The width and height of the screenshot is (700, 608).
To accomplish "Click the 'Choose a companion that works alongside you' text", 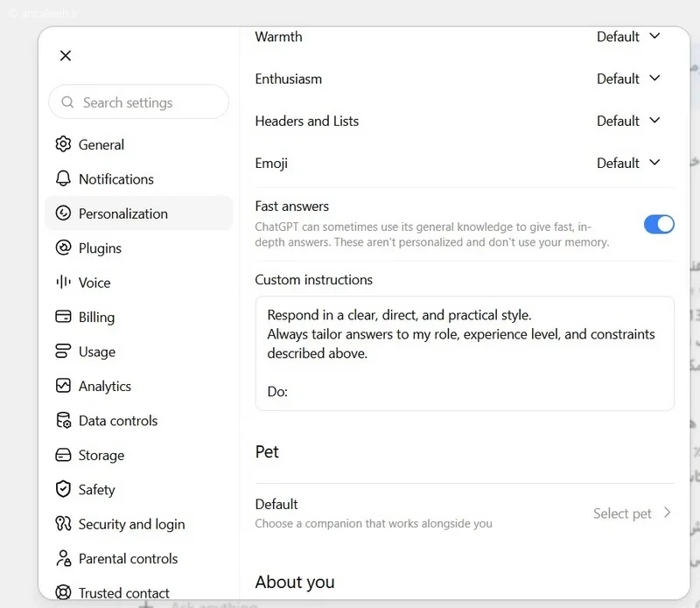I will [374, 523].
